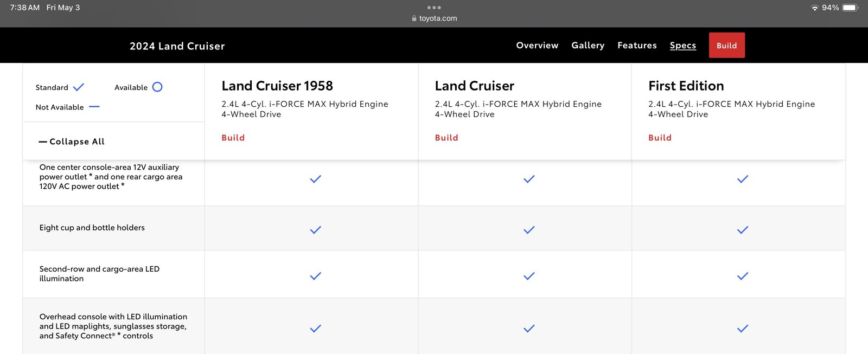Click Build link under Land Cruiser trim

tap(446, 138)
